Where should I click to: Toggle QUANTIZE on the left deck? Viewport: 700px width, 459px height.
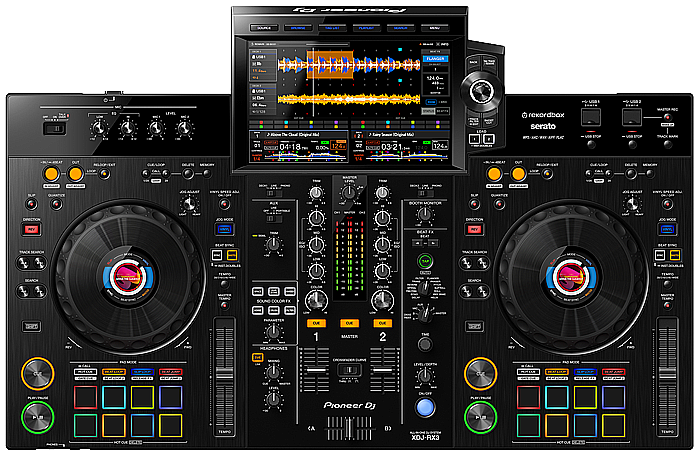click(x=56, y=204)
